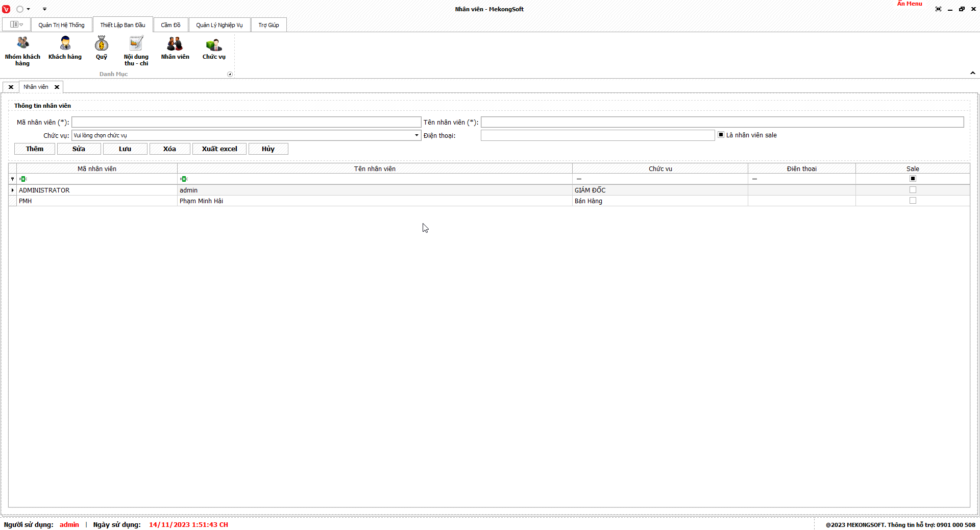Collapse the ribbon with the chevron
This screenshot has height=530, width=980.
pyautogui.click(x=973, y=73)
